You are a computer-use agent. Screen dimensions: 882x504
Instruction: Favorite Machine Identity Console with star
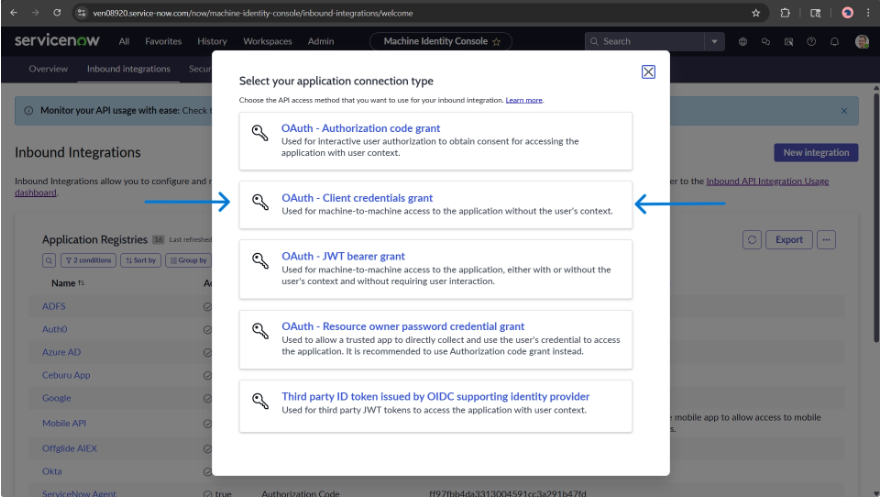tap(496, 42)
